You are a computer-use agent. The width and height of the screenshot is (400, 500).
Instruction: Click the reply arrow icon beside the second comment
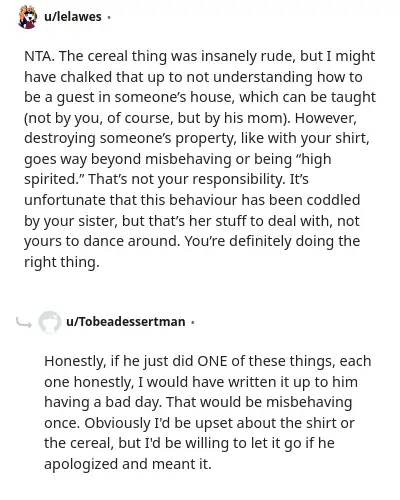[x=24, y=323]
